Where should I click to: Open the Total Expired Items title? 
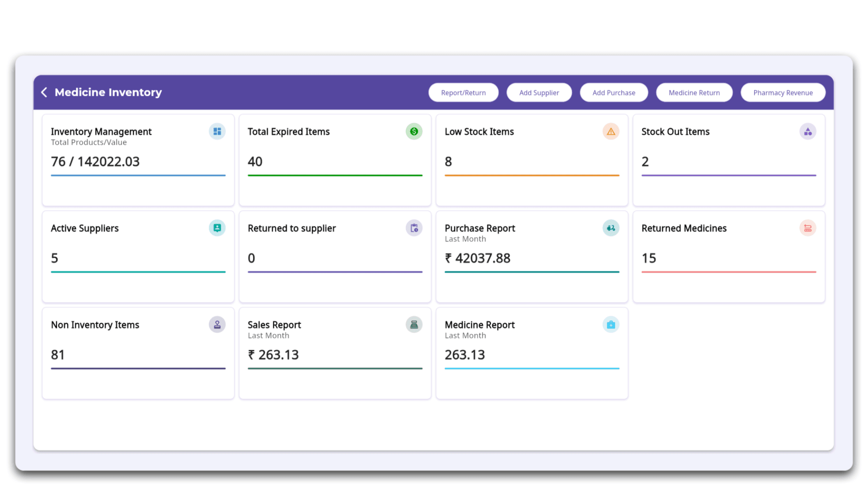[x=289, y=132]
